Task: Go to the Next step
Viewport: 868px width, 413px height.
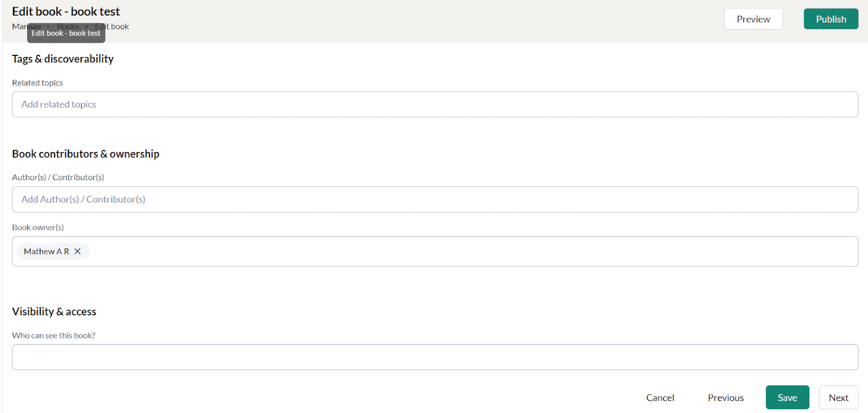Action: [x=838, y=397]
